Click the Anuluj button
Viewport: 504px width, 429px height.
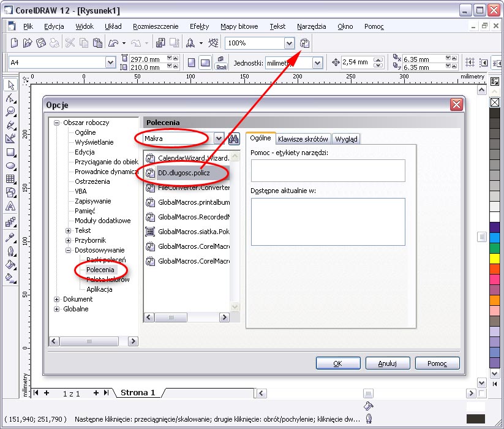[387, 363]
